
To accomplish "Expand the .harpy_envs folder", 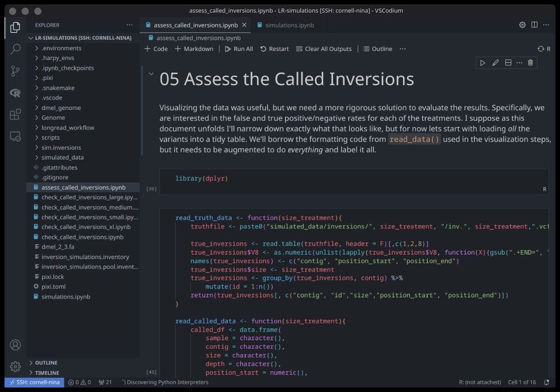I will coord(58,58).
